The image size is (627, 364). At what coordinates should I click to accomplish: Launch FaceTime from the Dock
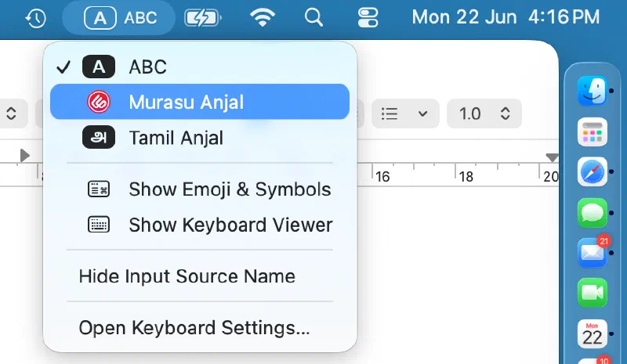click(593, 293)
